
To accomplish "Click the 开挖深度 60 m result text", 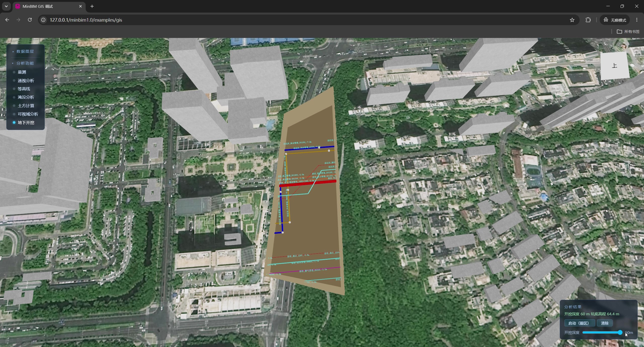I will tap(577, 314).
